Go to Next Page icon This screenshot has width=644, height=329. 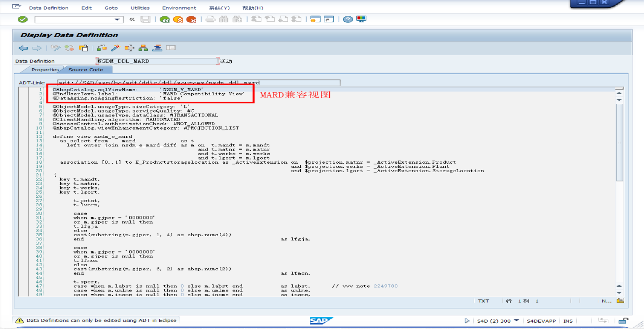tap(283, 19)
